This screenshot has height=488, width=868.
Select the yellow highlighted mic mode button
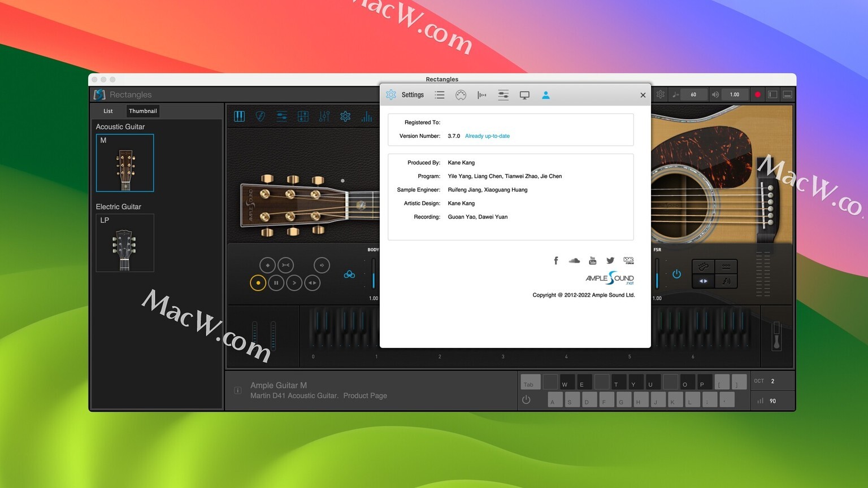click(258, 282)
